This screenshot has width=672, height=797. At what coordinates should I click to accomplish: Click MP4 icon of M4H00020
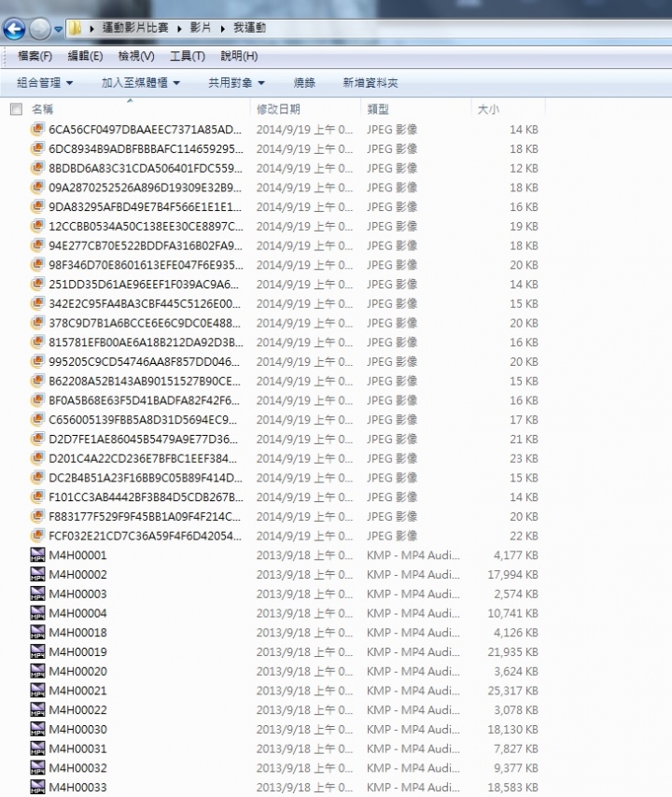tap(37, 671)
